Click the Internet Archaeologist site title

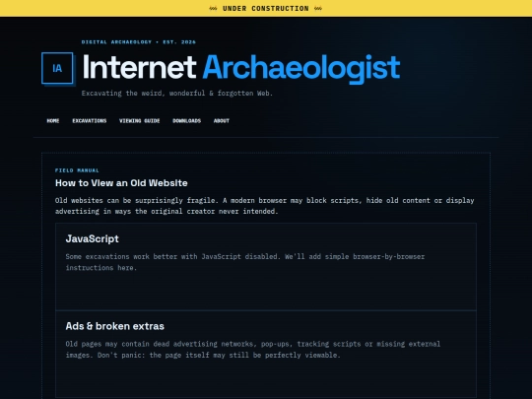coord(241,68)
